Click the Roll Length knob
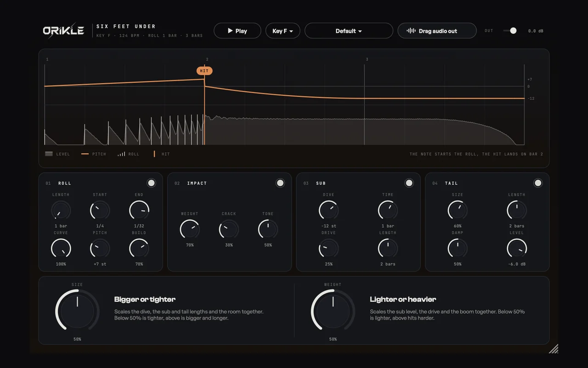Image resolution: width=588 pixels, height=368 pixels. [x=61, y=210]
